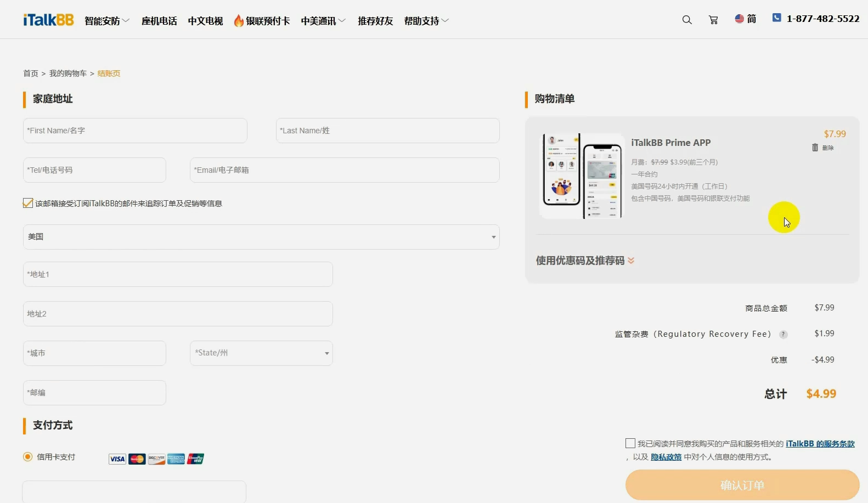This screenshot has width=868, height=503.
Task: Click the 确认订单 button
Action: [742, 485]
